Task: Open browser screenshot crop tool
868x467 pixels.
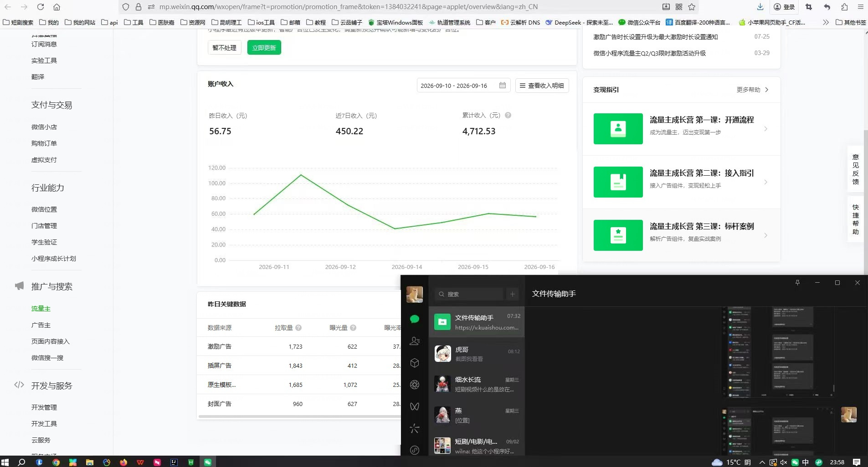Action: (809, 7)
